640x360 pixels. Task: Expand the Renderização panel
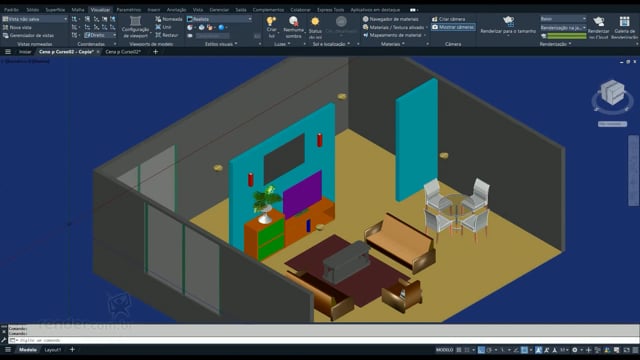point(555,44)
